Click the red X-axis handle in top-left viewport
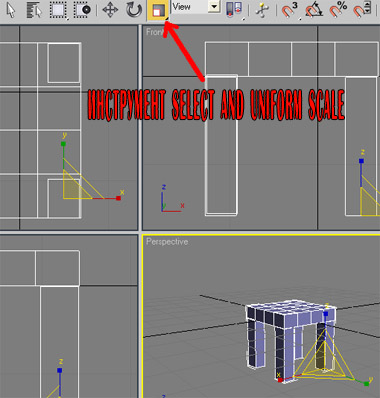 [x=118, y=198]
